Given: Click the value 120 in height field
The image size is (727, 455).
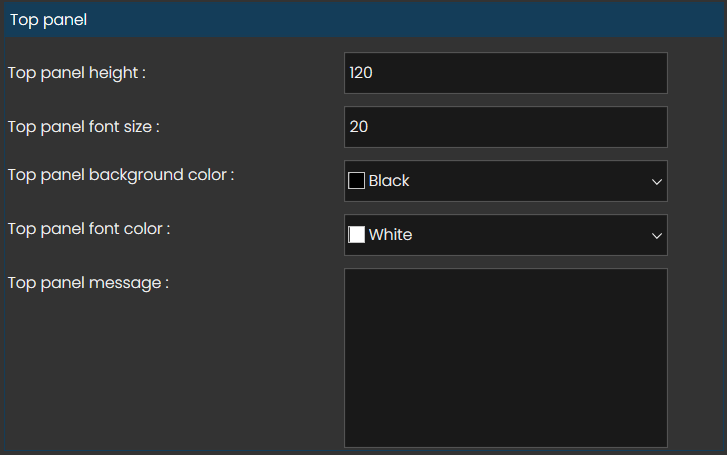Looking at the screenshot, I should [x=361, y=73].
